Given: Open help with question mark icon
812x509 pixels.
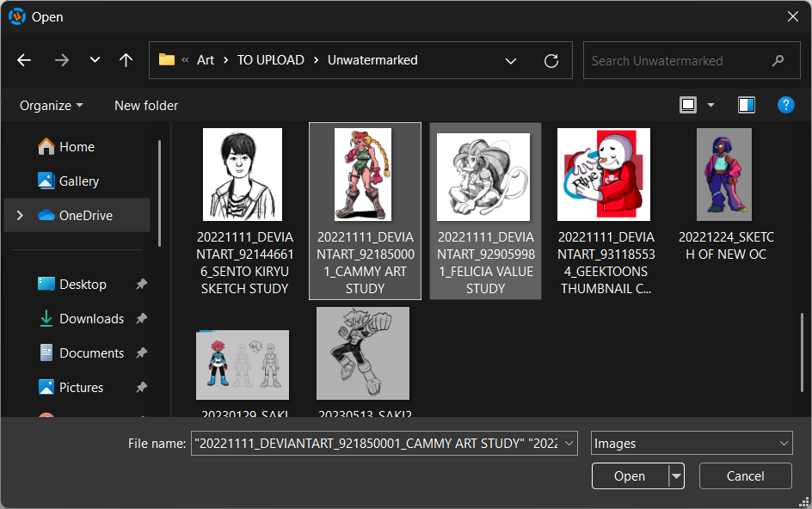Looking at the screenshot, I should [785, 105].
